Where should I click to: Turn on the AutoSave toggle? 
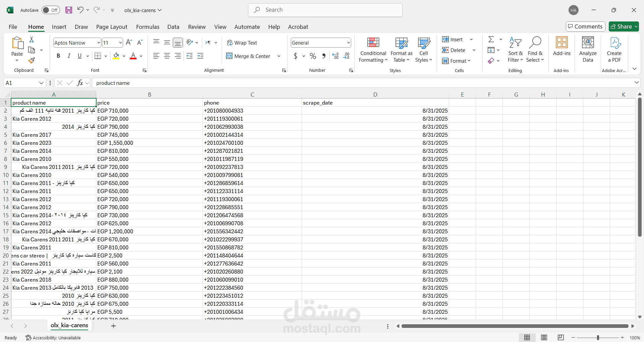click(50, 10)
